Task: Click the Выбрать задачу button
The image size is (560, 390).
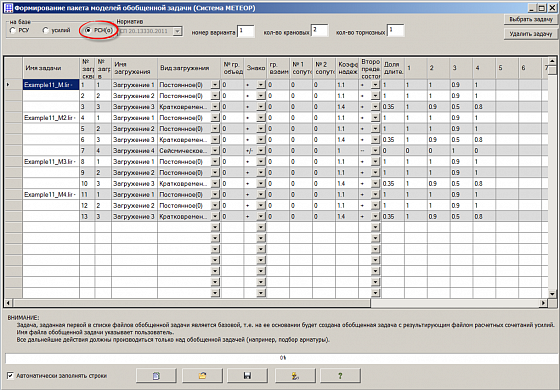Action: (530, 19)
